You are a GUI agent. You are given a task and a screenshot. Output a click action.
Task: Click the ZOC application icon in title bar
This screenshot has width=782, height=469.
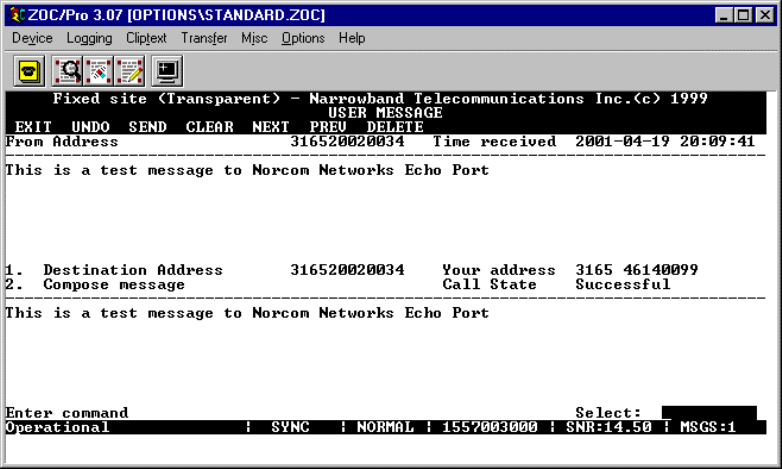[x=17, y=15]
